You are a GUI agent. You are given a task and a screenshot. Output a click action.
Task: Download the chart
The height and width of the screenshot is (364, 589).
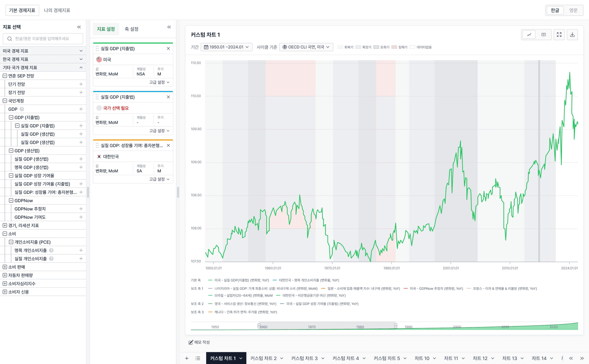[x=572, y=35]
